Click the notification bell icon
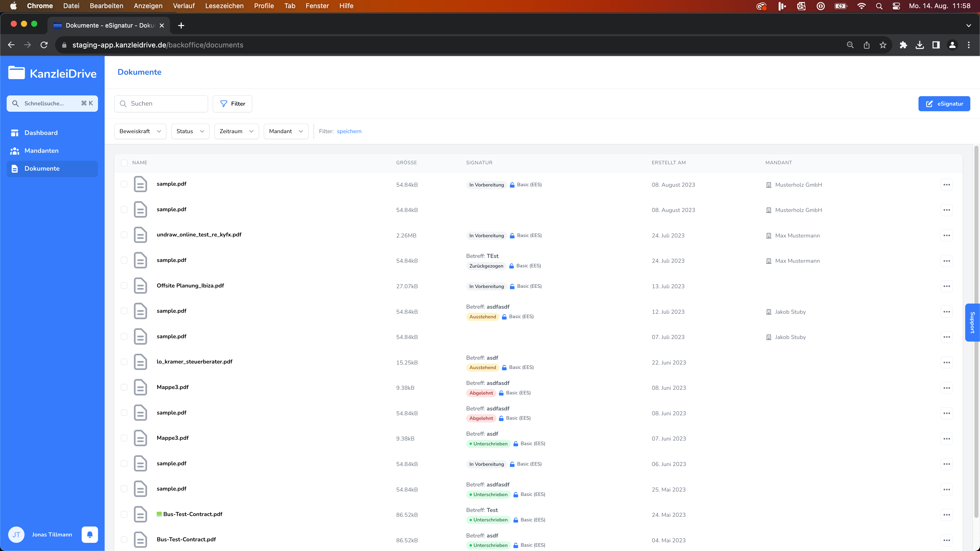Viewport: 980px width, 551px height. (90, 534)
